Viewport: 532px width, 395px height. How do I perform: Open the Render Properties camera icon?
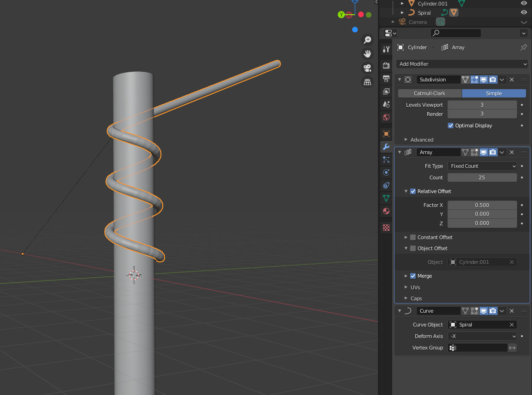click(x=386, y=65)
